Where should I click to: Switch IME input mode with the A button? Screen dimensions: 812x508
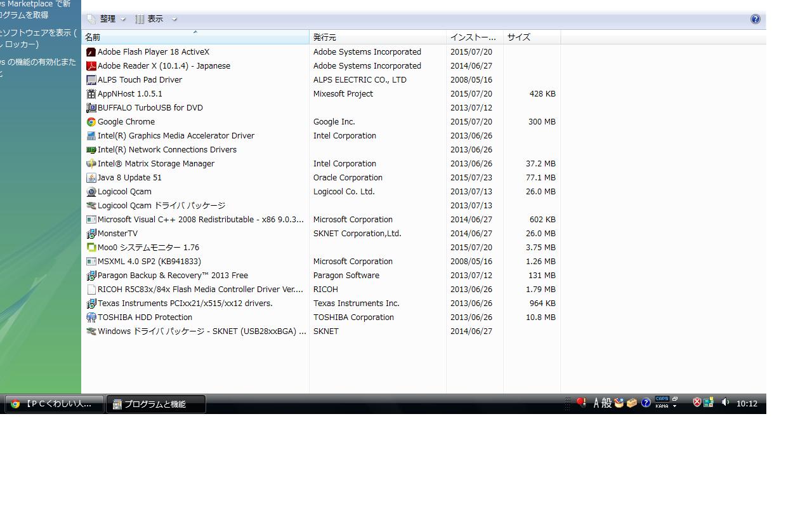click(597, 403)
